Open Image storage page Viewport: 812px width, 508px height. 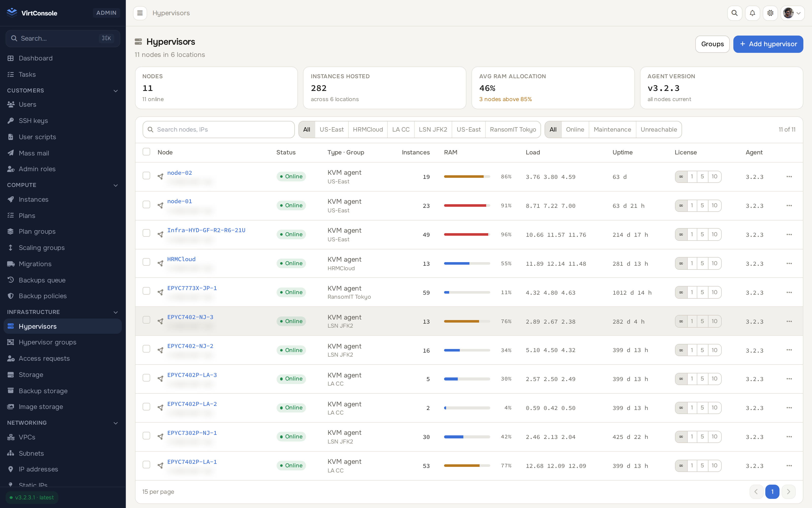[x=63, y=407]
